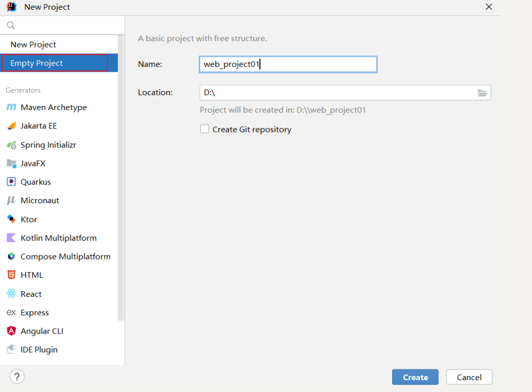This screenshot has width=532, height=392.
Task: Choose the Spring Initializr icon
Action: click(11, 145)
